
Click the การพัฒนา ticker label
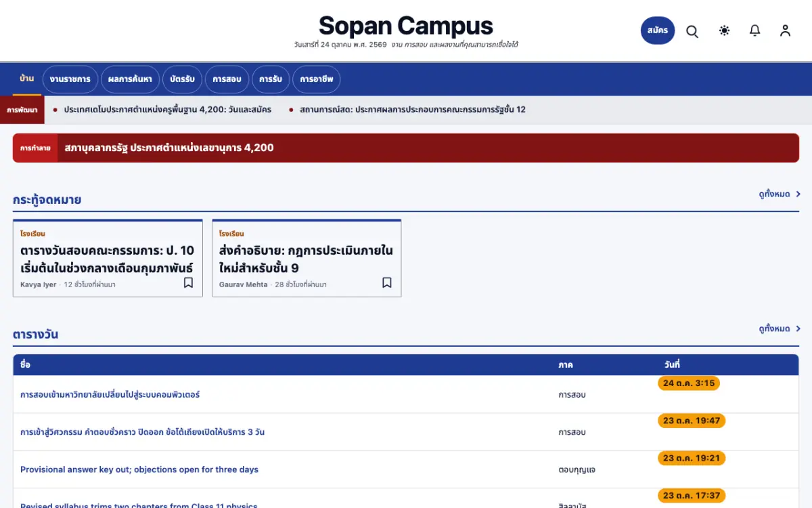pyautogui.click(x=22, y=110)
